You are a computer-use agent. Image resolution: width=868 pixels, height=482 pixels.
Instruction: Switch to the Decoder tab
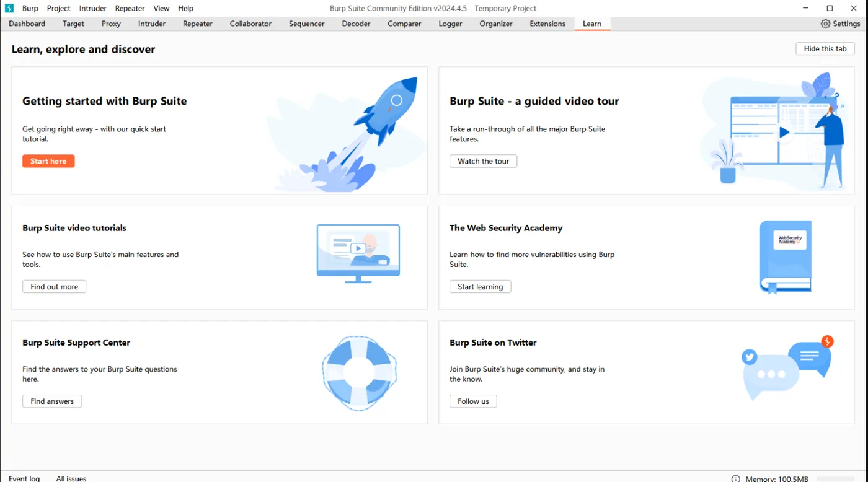[356, 24]
